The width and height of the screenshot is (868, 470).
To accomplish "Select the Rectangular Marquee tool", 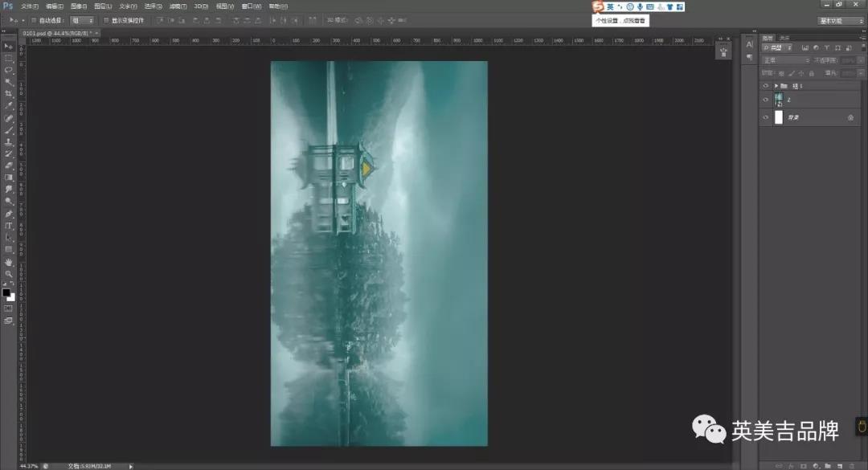I will point(8,59).
